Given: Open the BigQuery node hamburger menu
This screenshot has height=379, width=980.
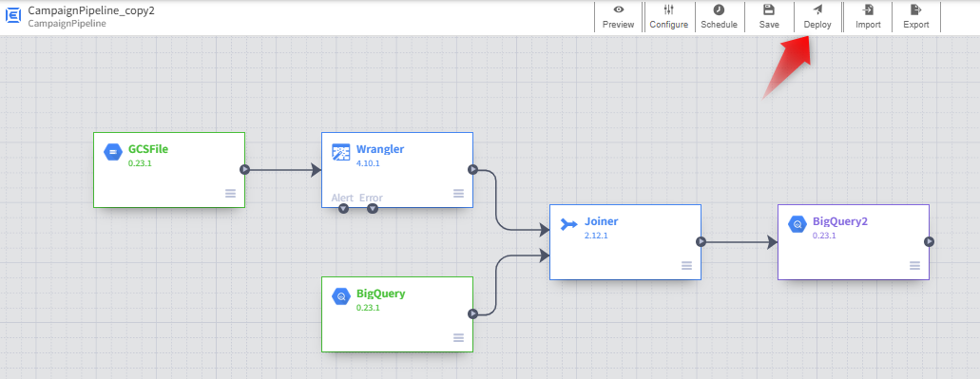Looking at the screenshot, I should coord(459,338).
